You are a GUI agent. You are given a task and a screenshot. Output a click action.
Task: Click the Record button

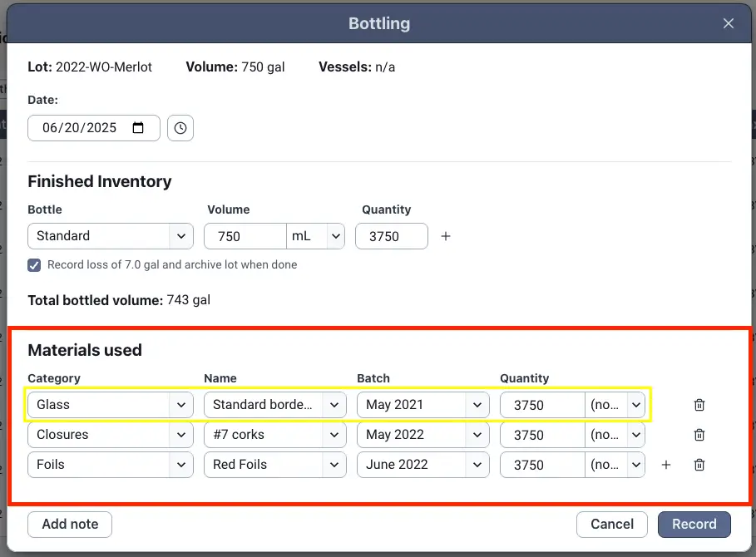coord(694,525)
